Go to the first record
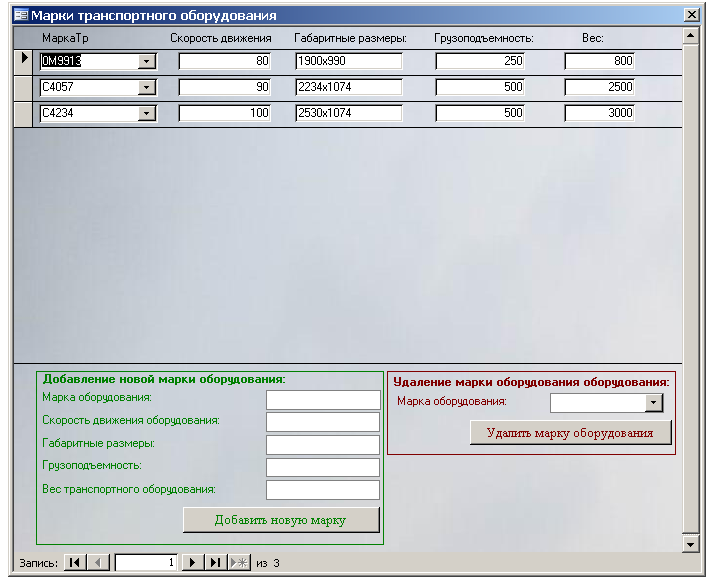Image resolution: width=712 pixels, height=579 pixels. tap(75, 563)
